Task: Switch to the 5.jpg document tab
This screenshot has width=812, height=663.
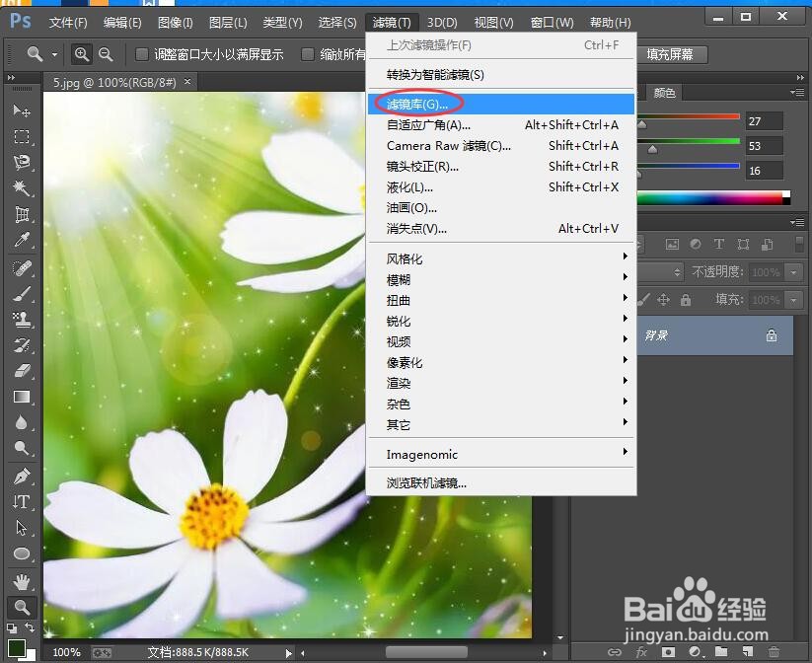Action: pyautogui.click(x=120, y=82)
